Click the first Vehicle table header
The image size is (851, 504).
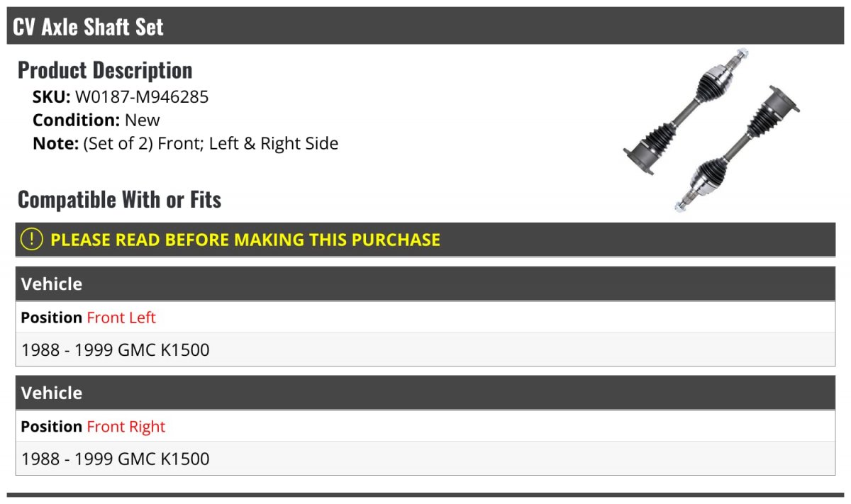(x=425, y=284)
